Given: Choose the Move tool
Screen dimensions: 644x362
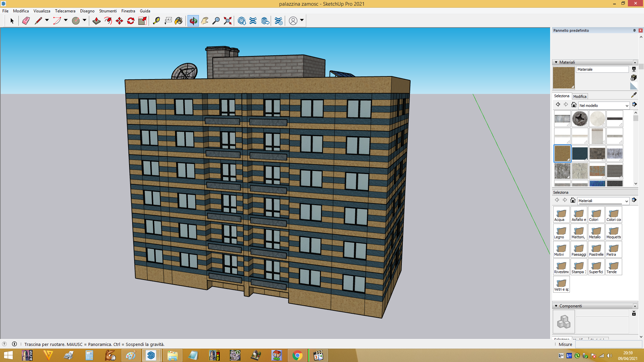Looking at the screenshot, I should 119,21.
